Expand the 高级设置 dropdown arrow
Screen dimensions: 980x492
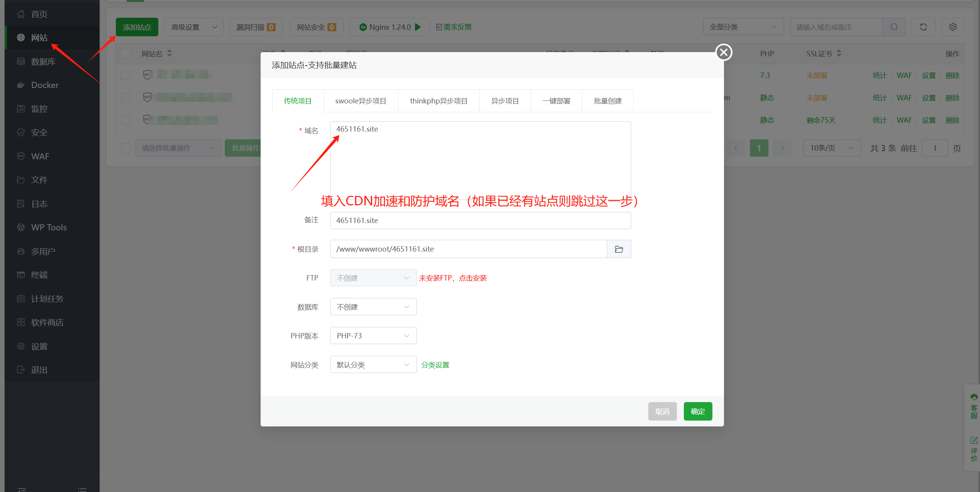pos(215,27)
